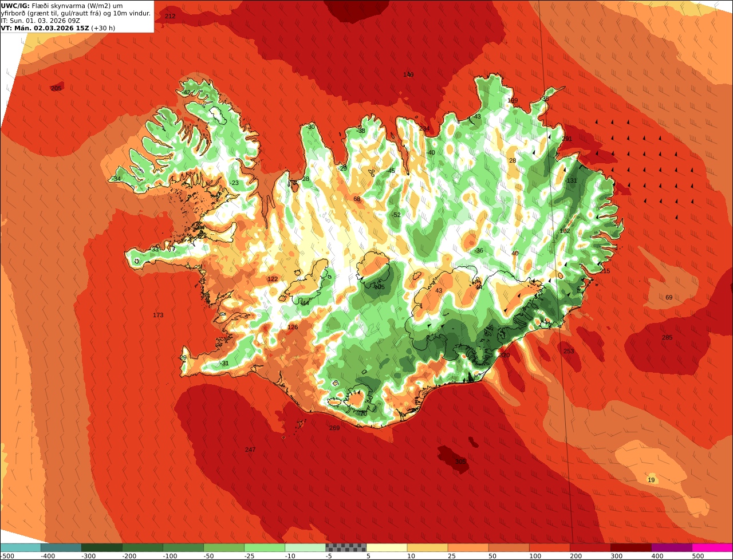
Task: Click the magenta swatch right of 500
Action: 712,547
